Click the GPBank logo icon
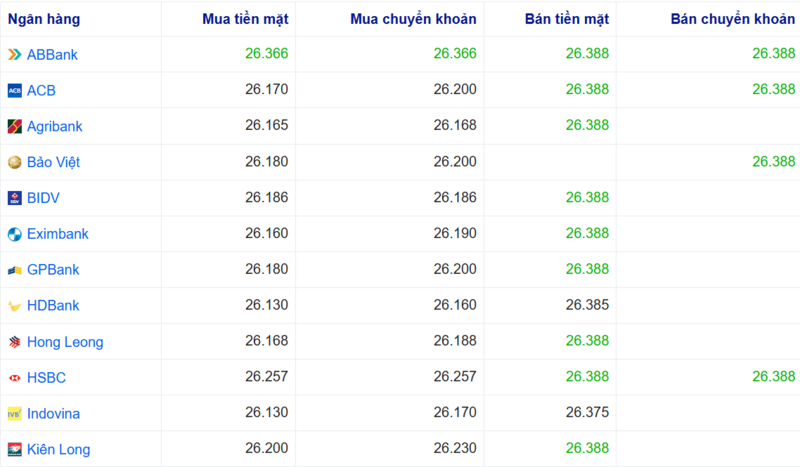 point(14,270)
